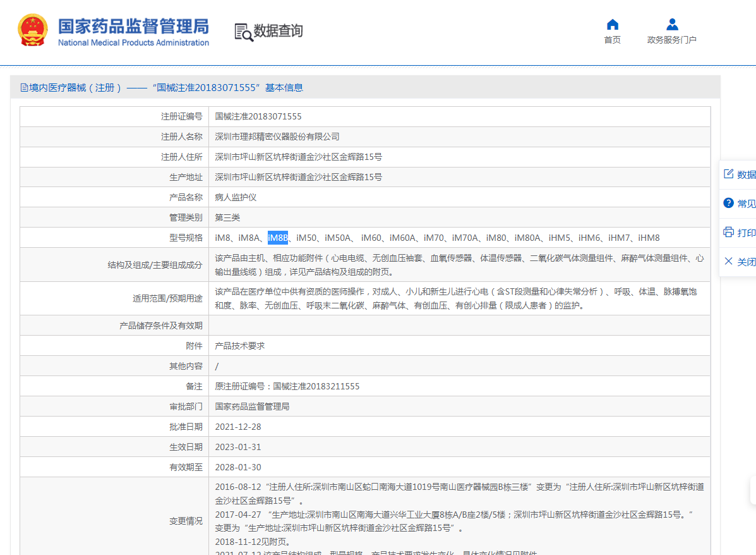The image size is (756, 555).
Task: Go to 首页 via the house icon
Action: point(613,24)
